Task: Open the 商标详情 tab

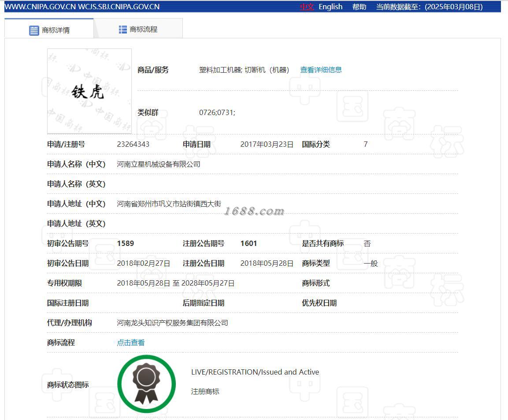Action: 49,29
